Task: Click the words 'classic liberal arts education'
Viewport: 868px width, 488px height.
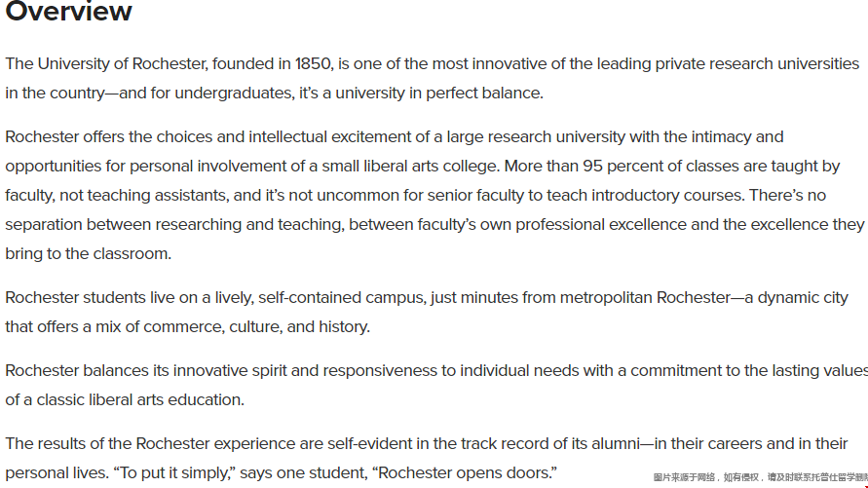Action: [139, 399]
